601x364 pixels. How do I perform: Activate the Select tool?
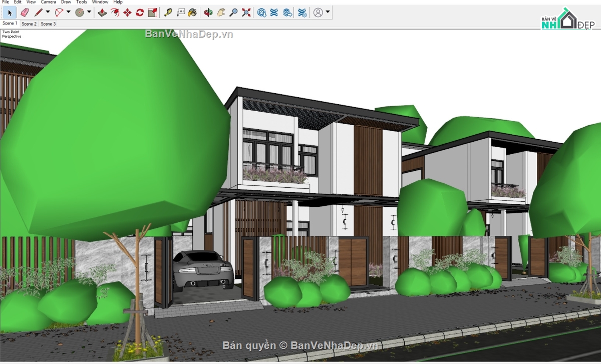click(x=10, y=13)
